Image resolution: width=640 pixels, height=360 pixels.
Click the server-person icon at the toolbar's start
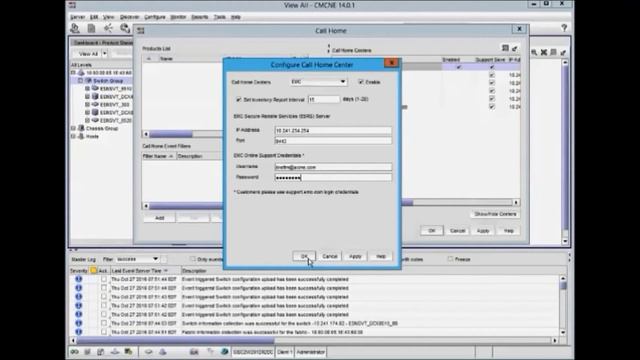pyautogui.click(x=75, y=28)
